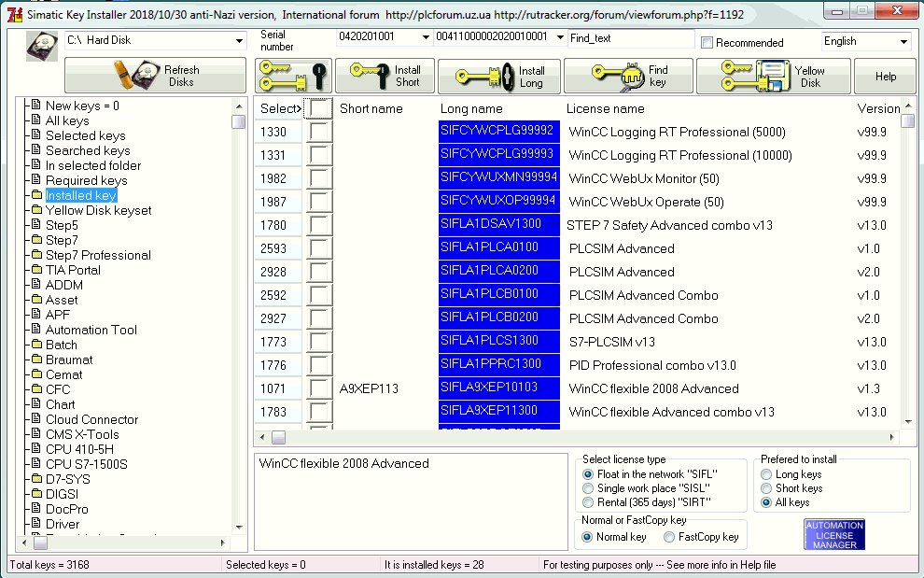
Task: Click Refresh Disks button
Action: click(155, 76)
